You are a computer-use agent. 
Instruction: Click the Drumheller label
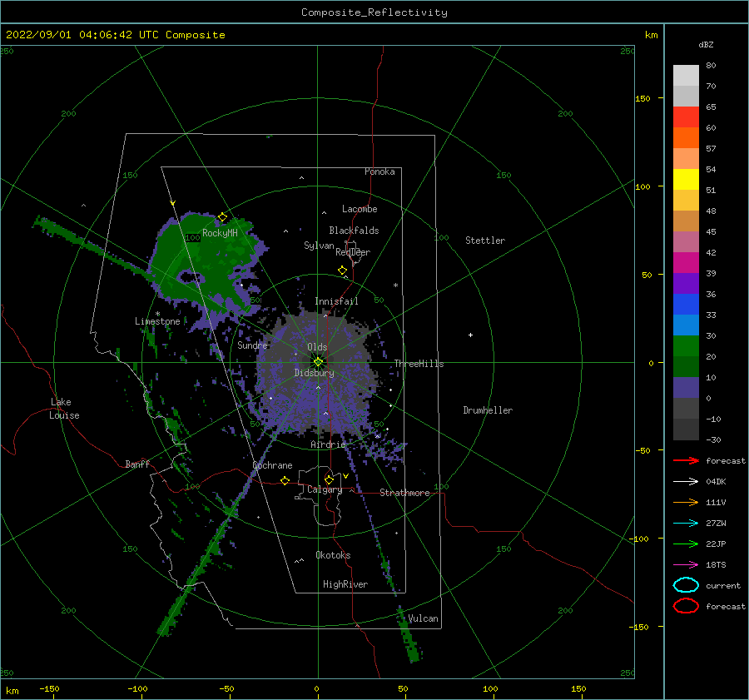[x=488, y=410]
